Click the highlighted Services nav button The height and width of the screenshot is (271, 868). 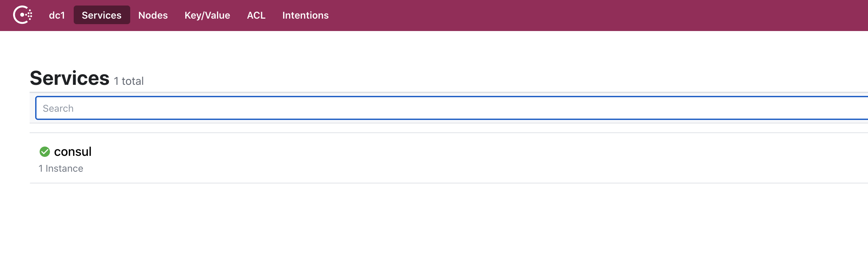point(102,15)
